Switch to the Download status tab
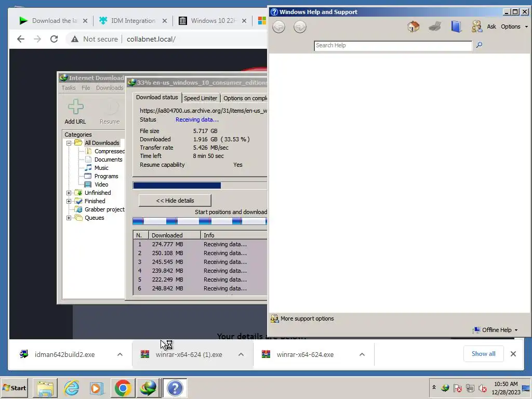 point(157,97)
